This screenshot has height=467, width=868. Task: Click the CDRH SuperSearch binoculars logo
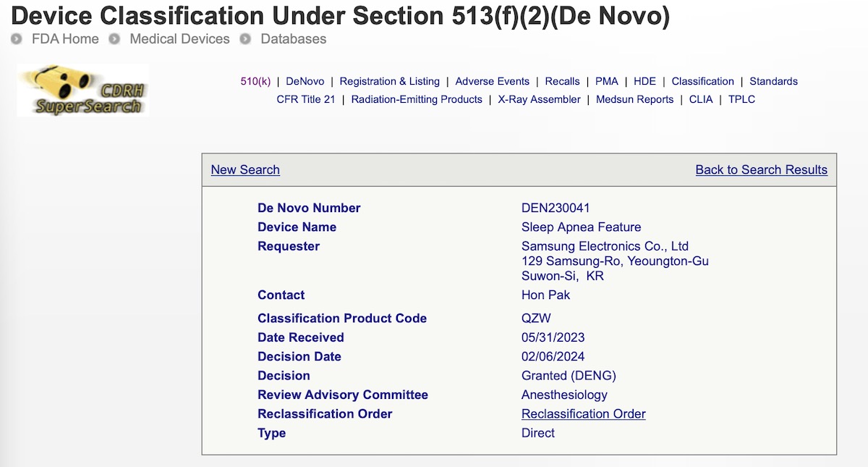[x=82, y=90]
